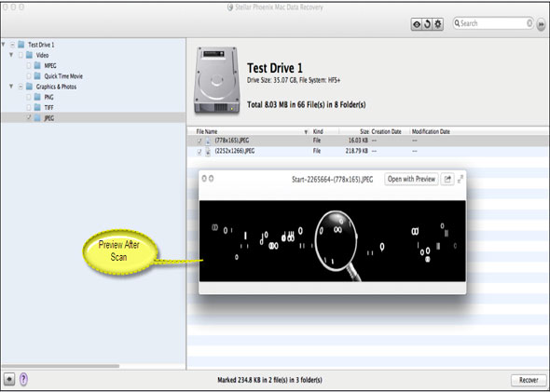Click the Recover button
The width and height of the screenshot is (550, 392).
tap(529, 380)
